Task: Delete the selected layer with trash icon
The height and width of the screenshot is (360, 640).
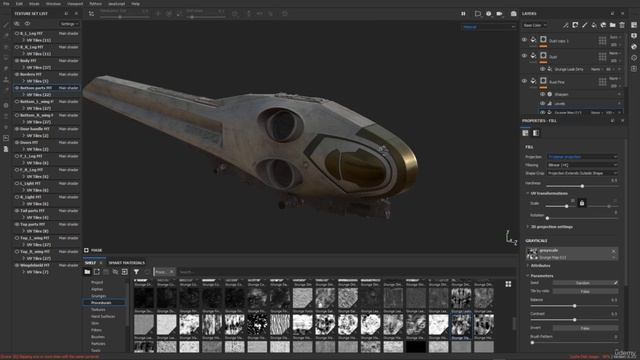Action: coord(622,25)
